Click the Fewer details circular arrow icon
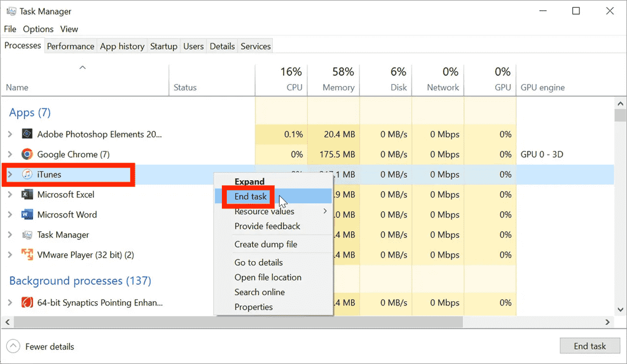The height and width of the screenshot is (364, 627). pyautogui.click(x=13, y=346)
